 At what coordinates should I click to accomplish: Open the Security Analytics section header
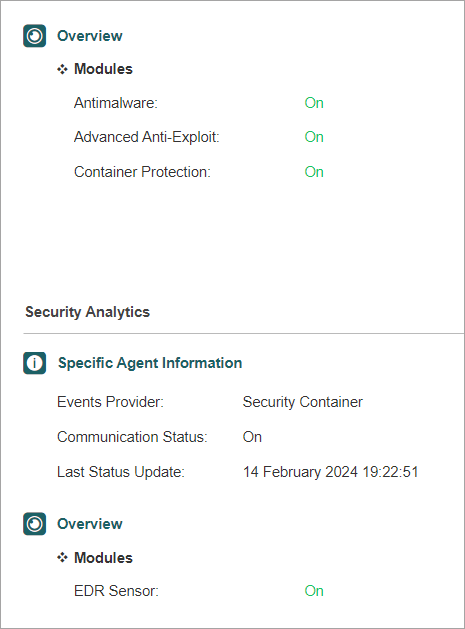pyautogui.click(x=87, y=312)
